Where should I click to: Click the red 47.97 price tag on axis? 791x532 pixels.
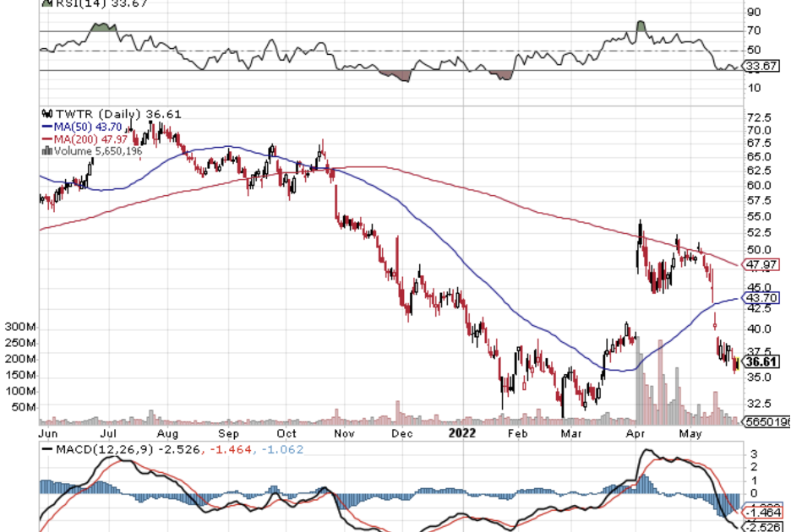coord(761,265)
